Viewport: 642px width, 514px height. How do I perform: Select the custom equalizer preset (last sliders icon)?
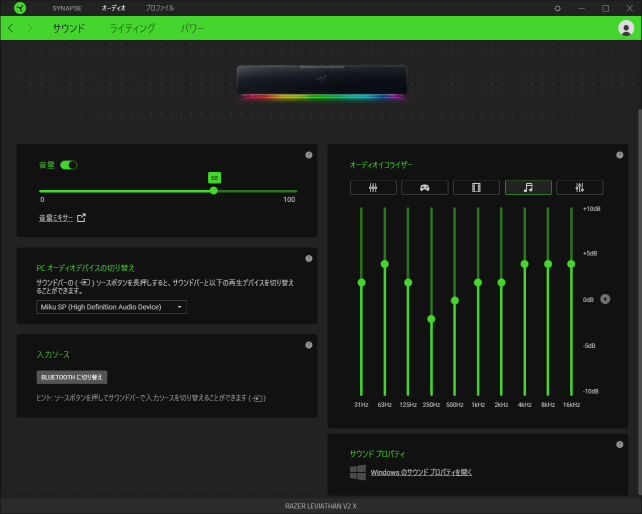[x=580, y=187]
